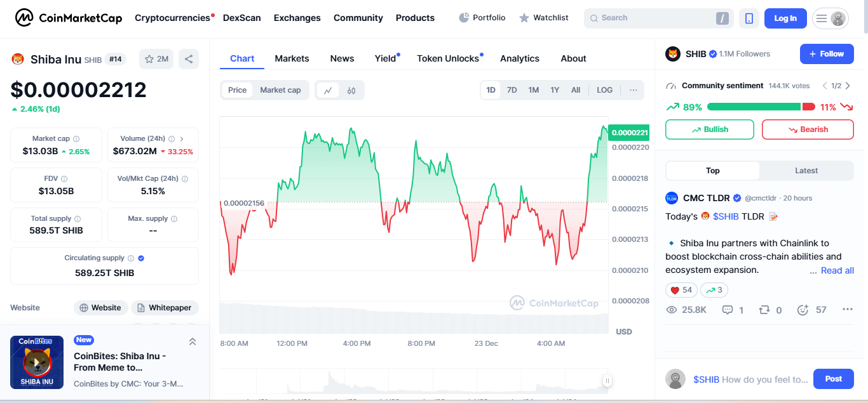Open the News tab

click(342, 58)
